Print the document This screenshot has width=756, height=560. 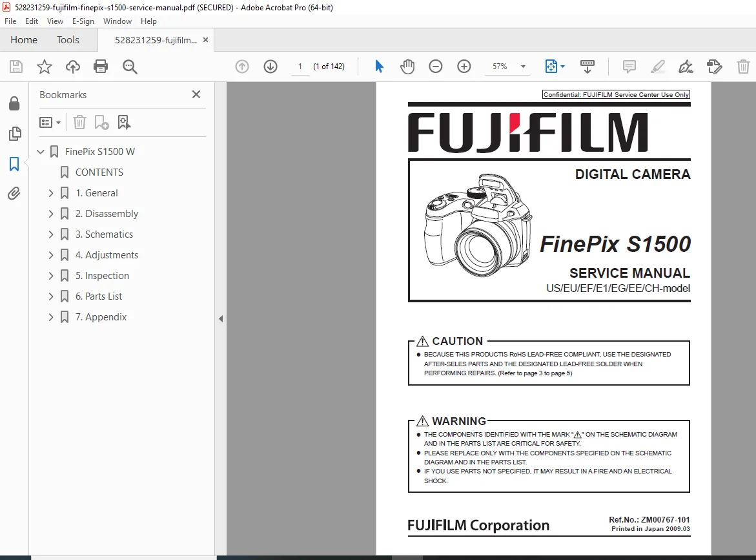coord(101,67)
